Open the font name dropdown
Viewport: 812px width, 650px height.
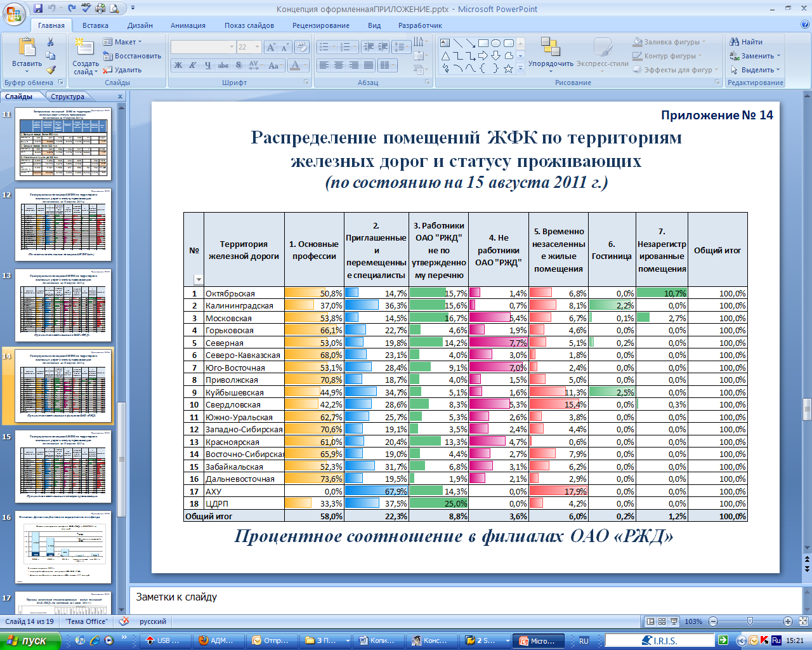tap(232, 47)
